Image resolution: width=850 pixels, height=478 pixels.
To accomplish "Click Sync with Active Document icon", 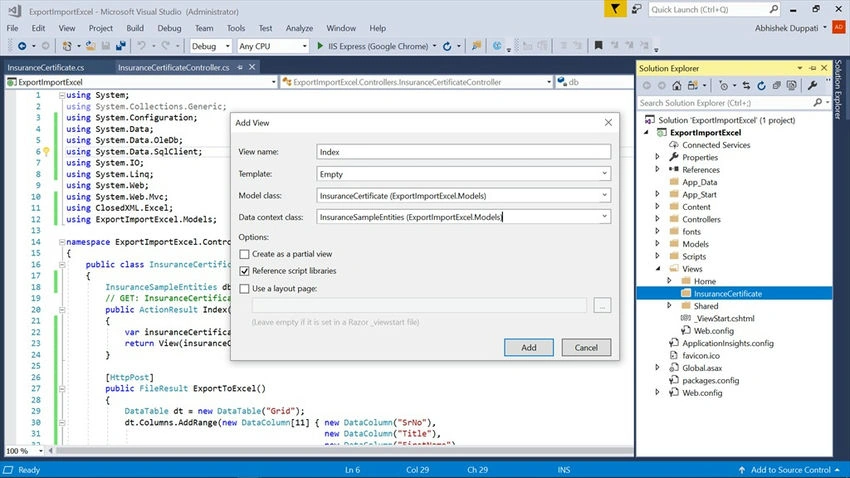I will (x=746, y=86).
